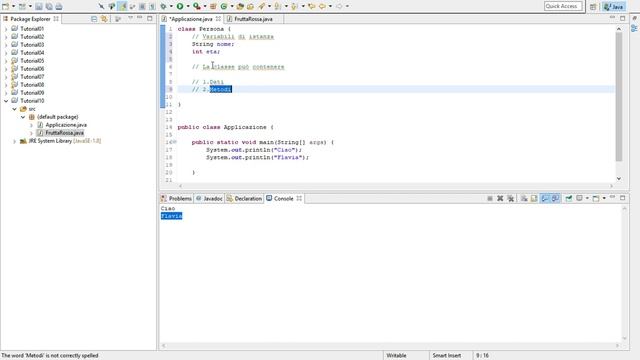Collapse the src folder node

click(x=14, y=109)
